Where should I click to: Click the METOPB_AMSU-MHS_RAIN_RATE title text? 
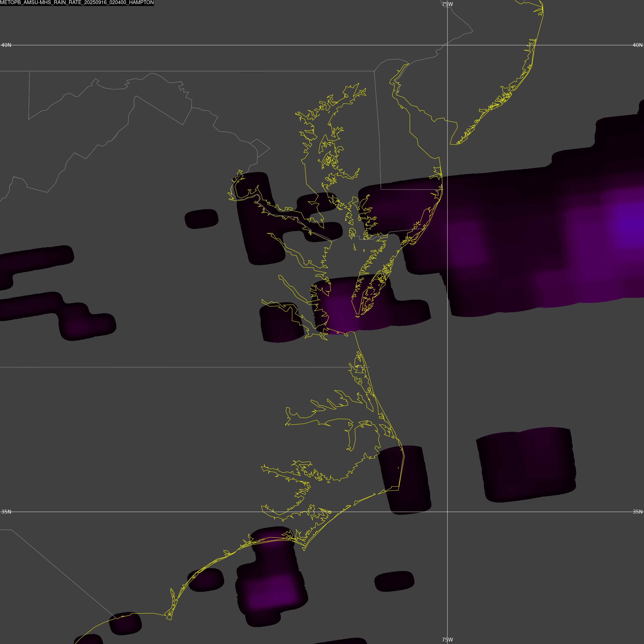pos(77,3)
